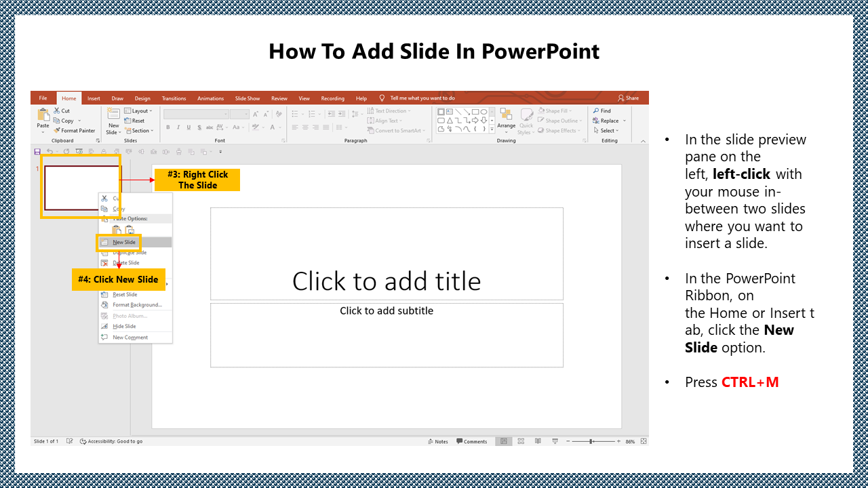868x488 pixels.
Task: Switch to the Transitions tab
Action: click(174, 98)
